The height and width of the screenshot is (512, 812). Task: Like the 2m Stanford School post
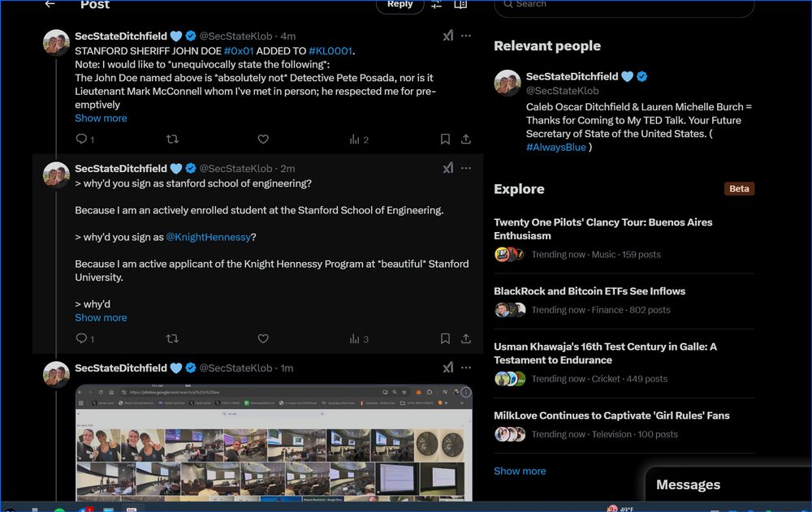point(263,338)
